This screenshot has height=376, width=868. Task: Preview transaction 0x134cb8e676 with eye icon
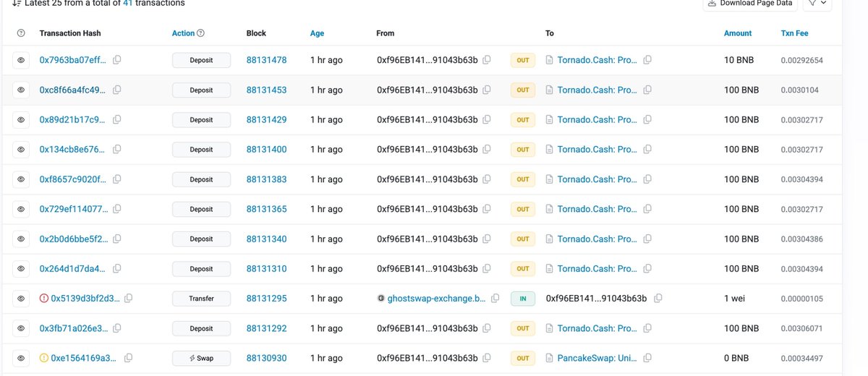click(21, 150)
